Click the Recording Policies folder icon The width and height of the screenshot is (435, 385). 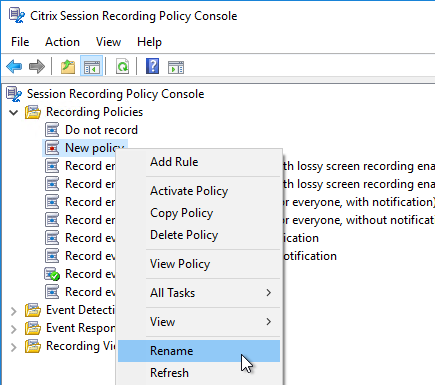click(x=33, y=112)
